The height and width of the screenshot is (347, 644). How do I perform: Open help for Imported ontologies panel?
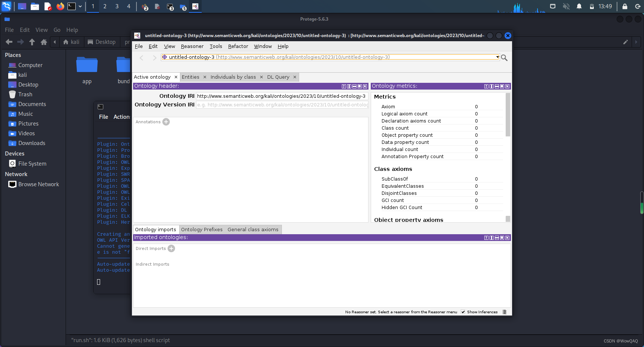486,238
